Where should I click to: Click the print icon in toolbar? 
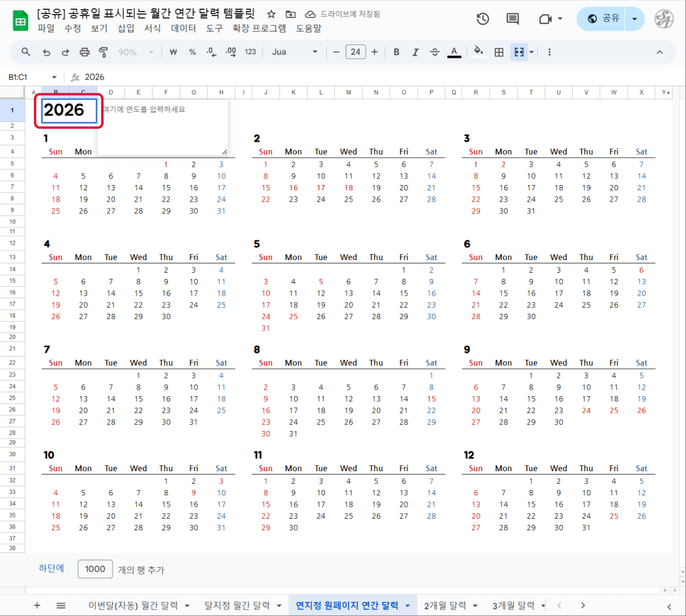pos(84,52)
